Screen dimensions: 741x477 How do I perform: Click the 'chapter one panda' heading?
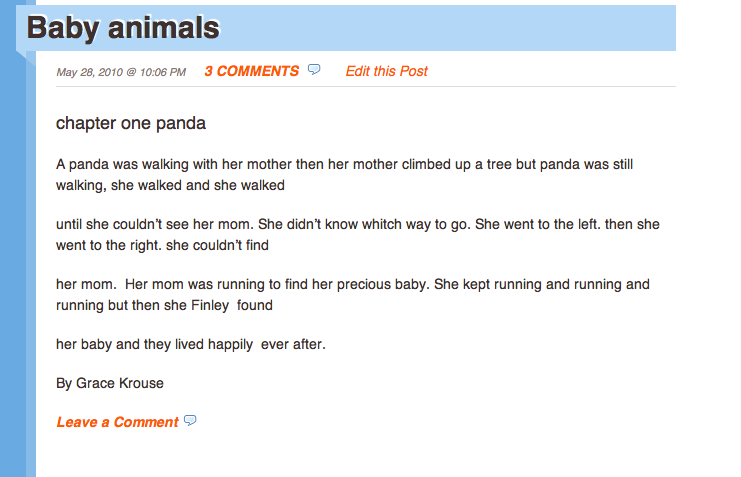131,123
